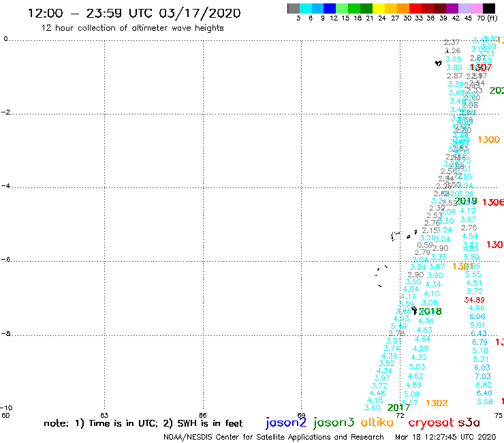
Task: Click the 'cryosat' satellite legend label
Action: coord(431,423)
